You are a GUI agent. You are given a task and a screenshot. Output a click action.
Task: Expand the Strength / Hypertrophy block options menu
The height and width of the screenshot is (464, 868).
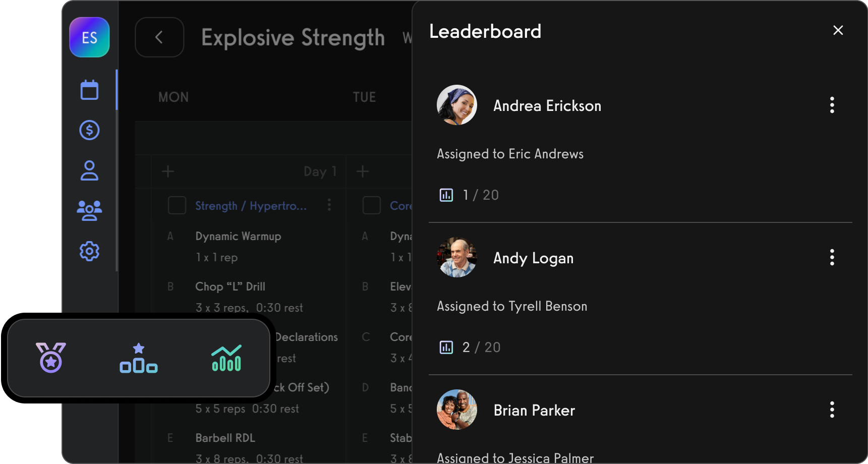329,205
